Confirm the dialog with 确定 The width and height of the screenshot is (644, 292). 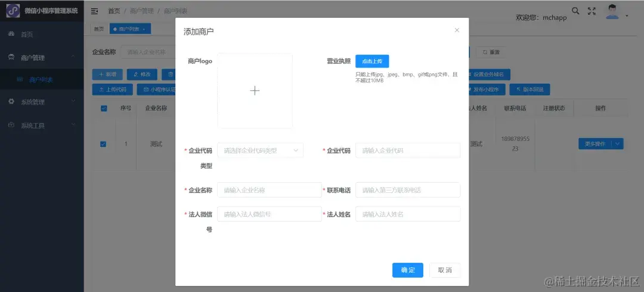[x=407, y=270]
